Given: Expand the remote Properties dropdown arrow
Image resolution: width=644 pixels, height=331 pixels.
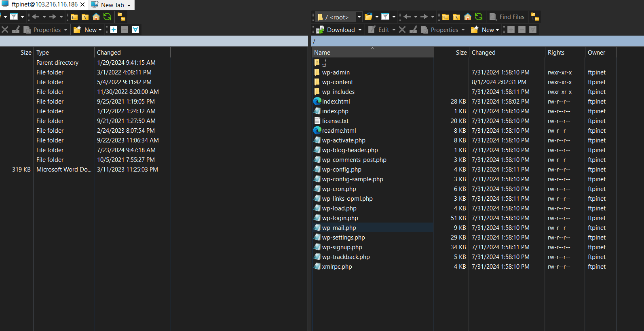Looking at the screenshot, I should (463, 30).
